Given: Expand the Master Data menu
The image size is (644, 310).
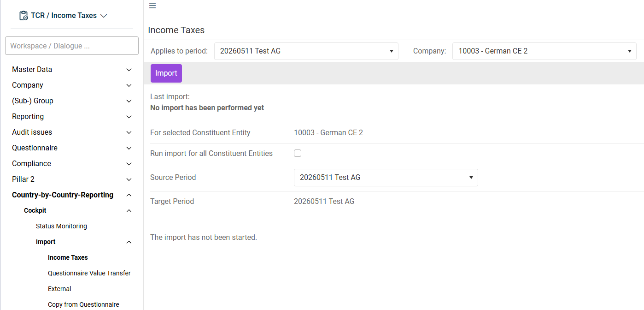Looking at the screenshot, I should [72, 70].
